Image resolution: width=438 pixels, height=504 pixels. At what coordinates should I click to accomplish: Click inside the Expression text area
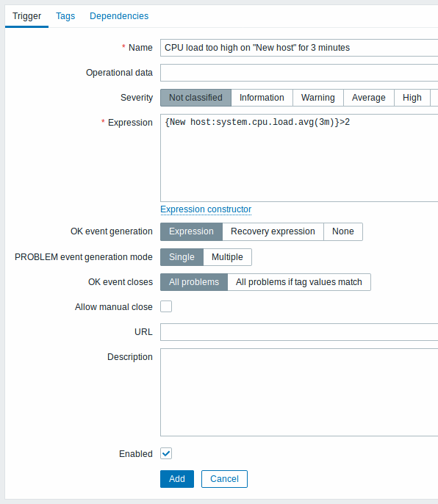(x=299, y=158)
